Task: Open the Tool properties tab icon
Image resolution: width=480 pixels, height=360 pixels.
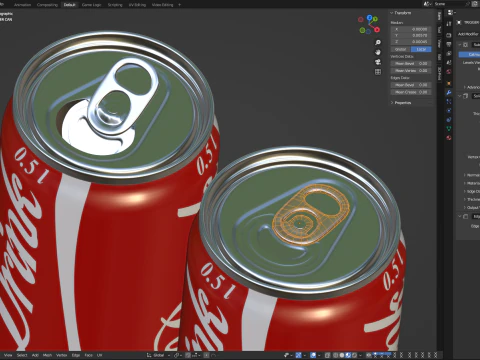Action: pos(449,24)
